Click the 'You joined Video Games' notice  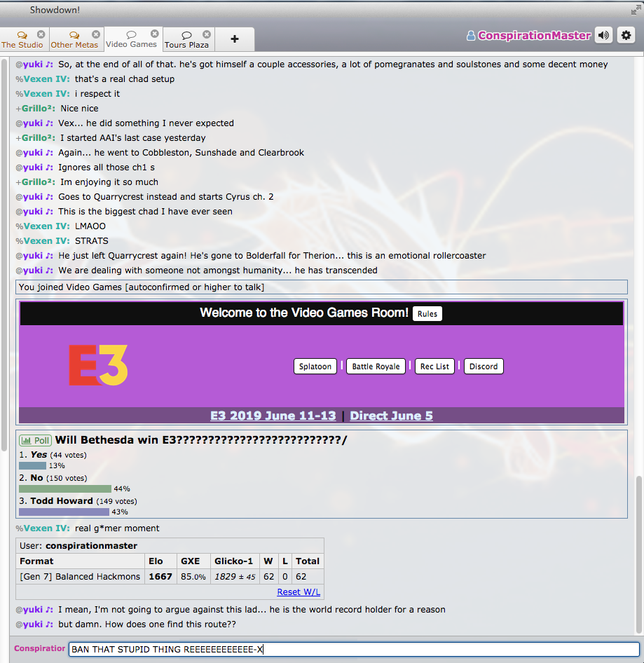[x=322, y=287]
